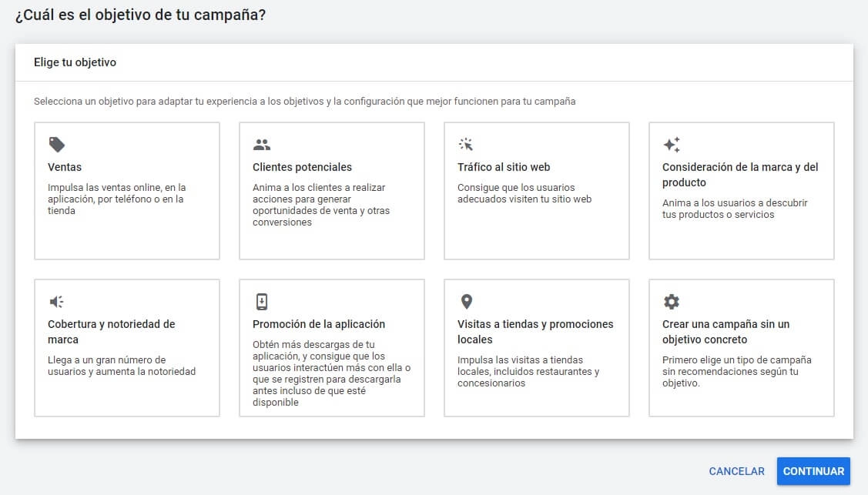Click the 'Elige tu objetivo' header
This screenshot has height=495, width=868.
click(75, 62)
